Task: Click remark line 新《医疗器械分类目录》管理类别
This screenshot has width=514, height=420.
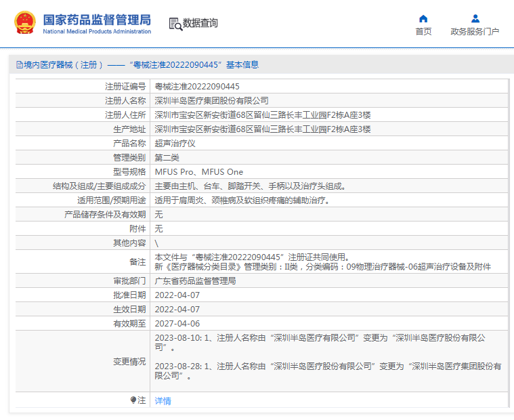Action: [323, 267]
